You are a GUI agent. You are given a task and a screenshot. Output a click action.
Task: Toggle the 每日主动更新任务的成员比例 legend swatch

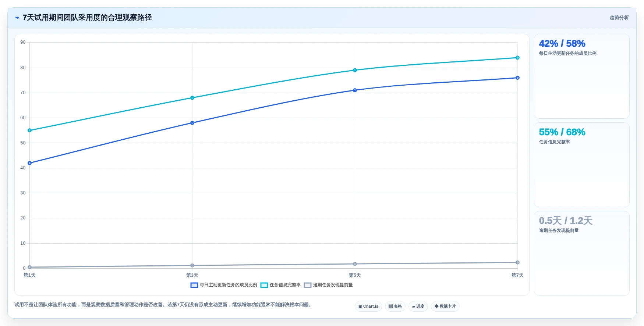(x=194, y=285)
